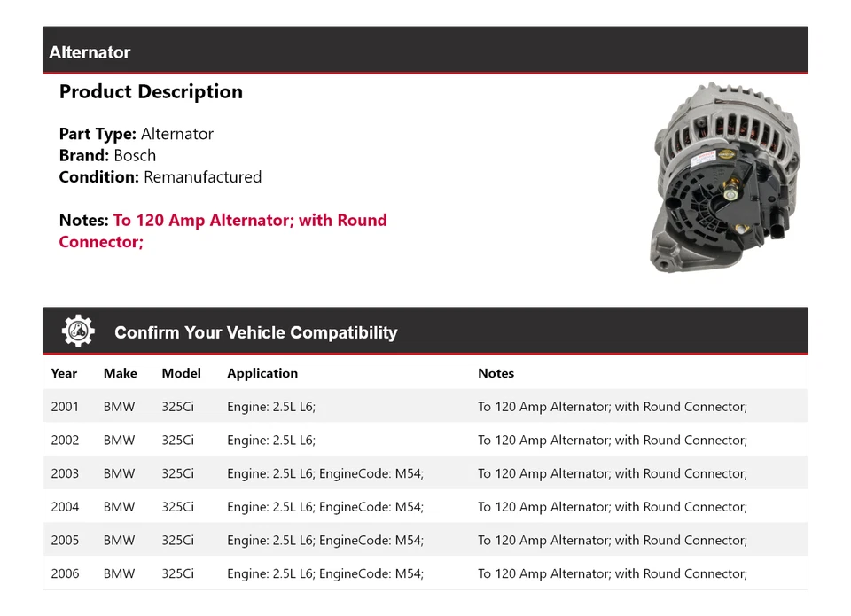Click the 2006 row notes cell
851x616 pixels.
(x=613, y=573)
